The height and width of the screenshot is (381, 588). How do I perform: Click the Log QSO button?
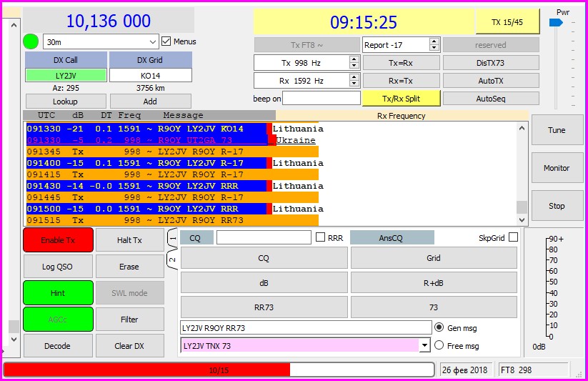coord(58,267)
